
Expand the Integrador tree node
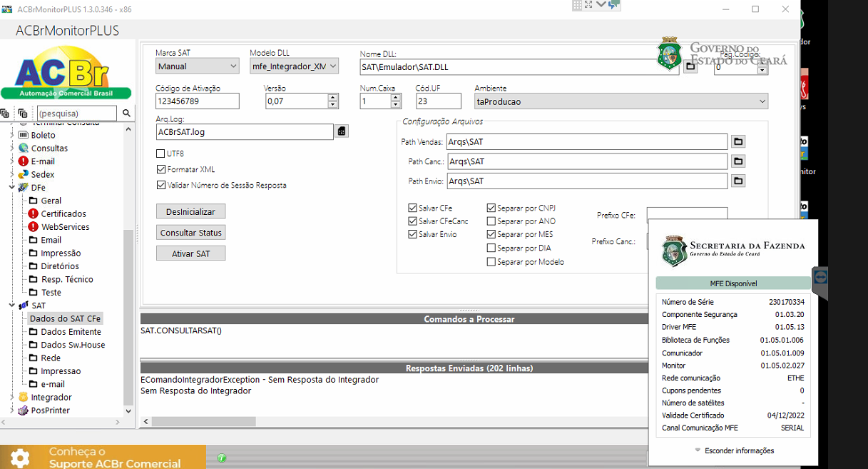(12, 397)
